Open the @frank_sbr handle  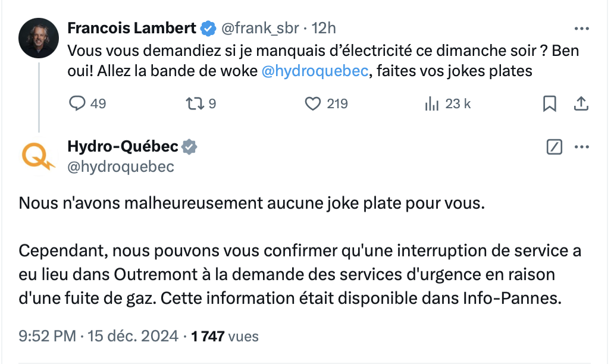point(260,28)
